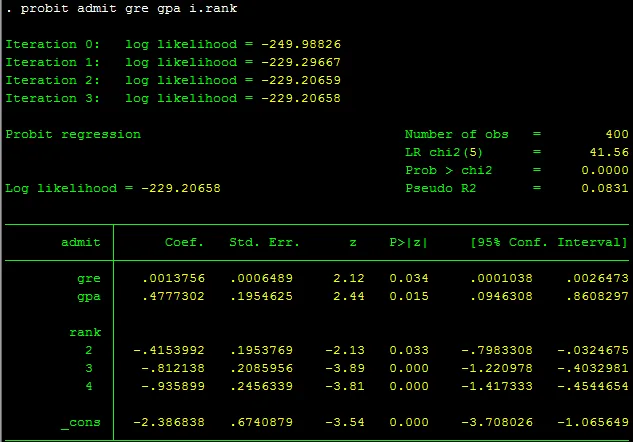Screen dimensions: 633x442
Task: Select gre standard error .0006489
Action: [262, 278]
